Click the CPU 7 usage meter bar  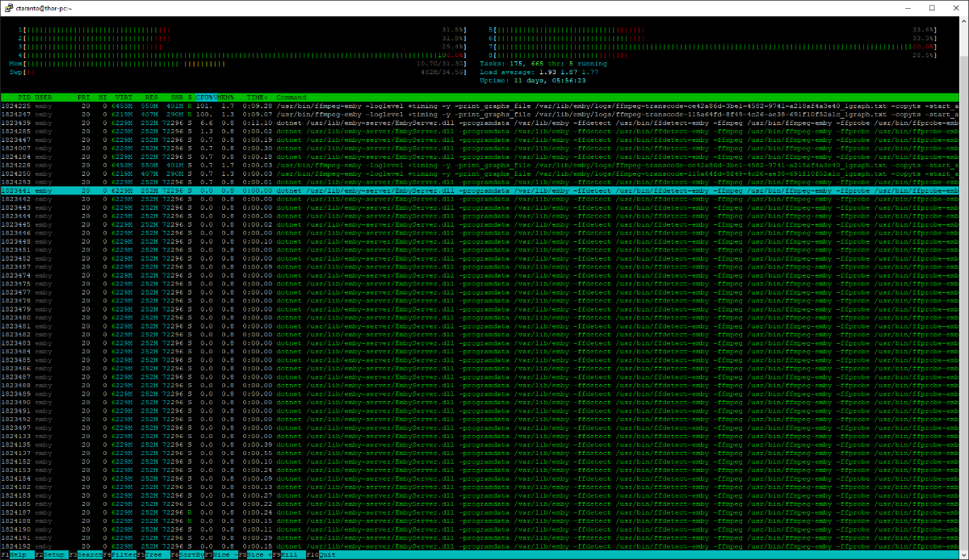714,46
